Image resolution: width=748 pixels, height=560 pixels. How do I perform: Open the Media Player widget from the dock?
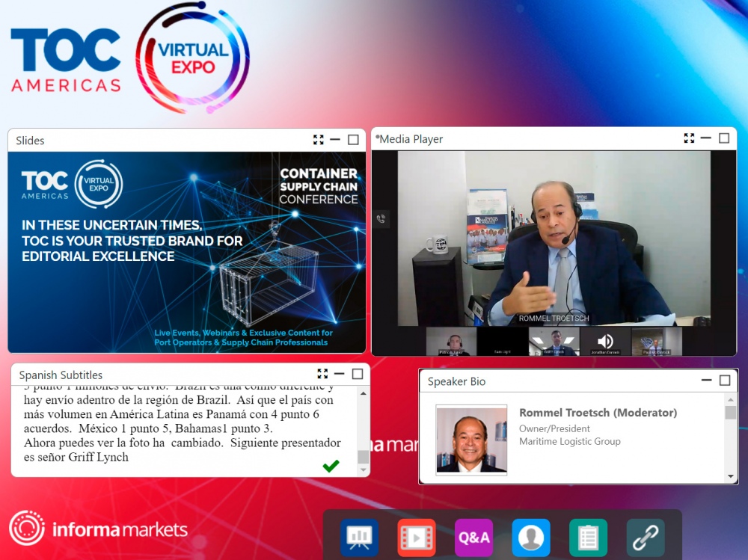tap(417, 538)
